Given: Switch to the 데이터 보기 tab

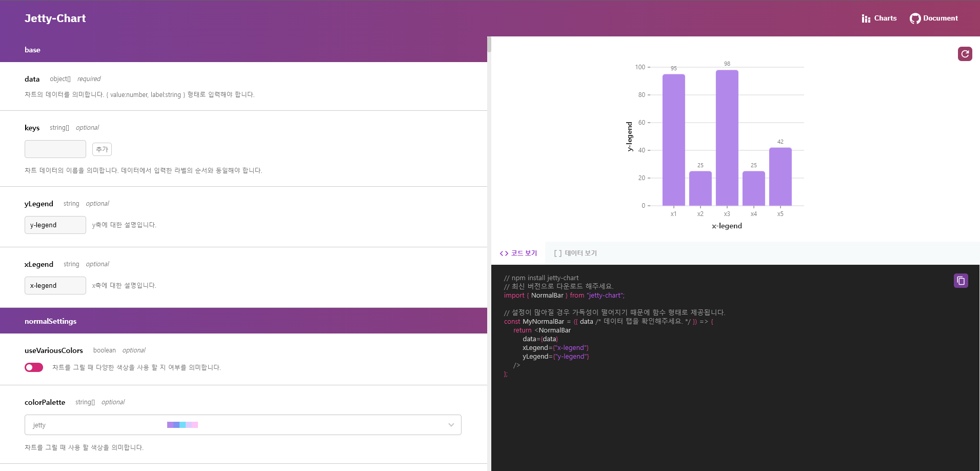Looking at the screenshot, I should [575, 253].
